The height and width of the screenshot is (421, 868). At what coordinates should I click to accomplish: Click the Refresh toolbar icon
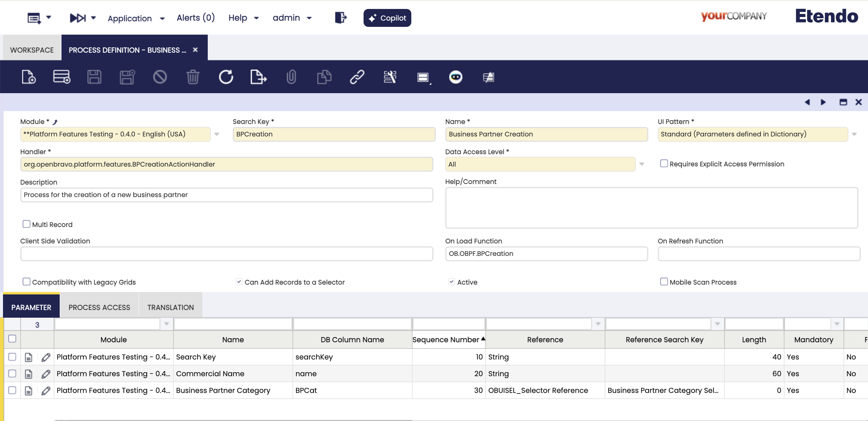click(x=225, y=77)
